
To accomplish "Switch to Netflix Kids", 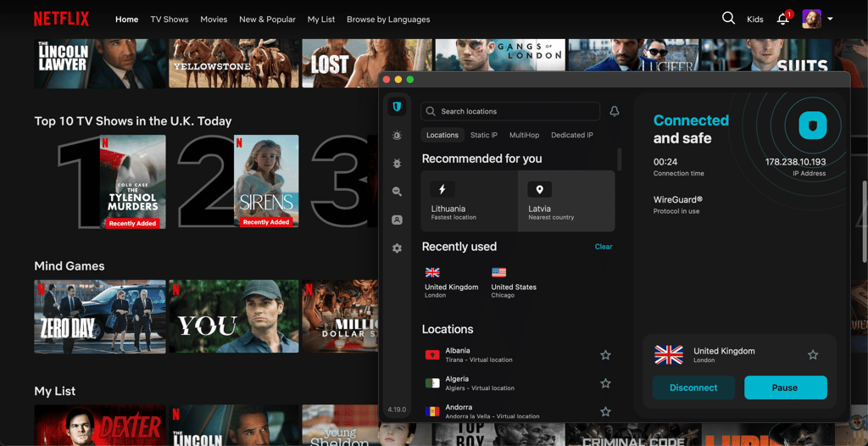I will pyautogui.click(x=755, y=20).
